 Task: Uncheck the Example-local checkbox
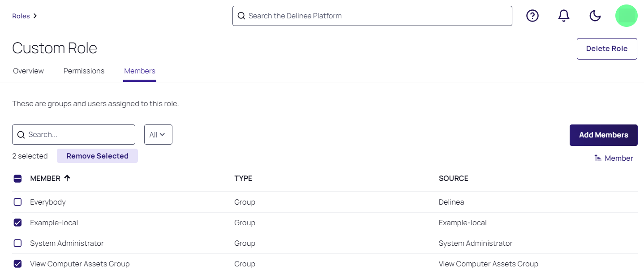click(17, 223)
